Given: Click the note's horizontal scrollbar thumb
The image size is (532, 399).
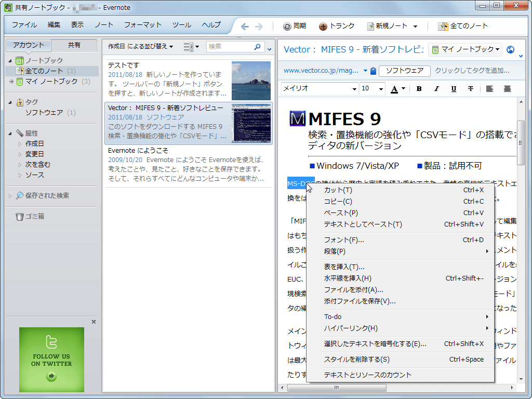Looking at the screenshot, I should [337, 388].
